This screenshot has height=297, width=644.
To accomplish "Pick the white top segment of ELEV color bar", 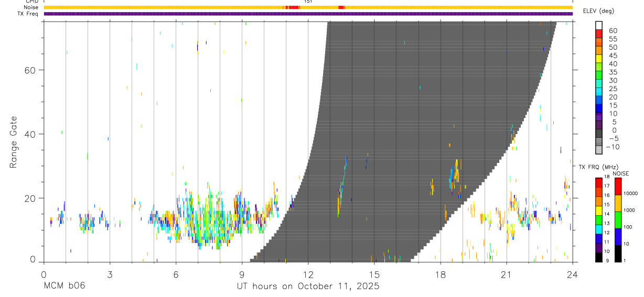I will [x=599, y=25].
